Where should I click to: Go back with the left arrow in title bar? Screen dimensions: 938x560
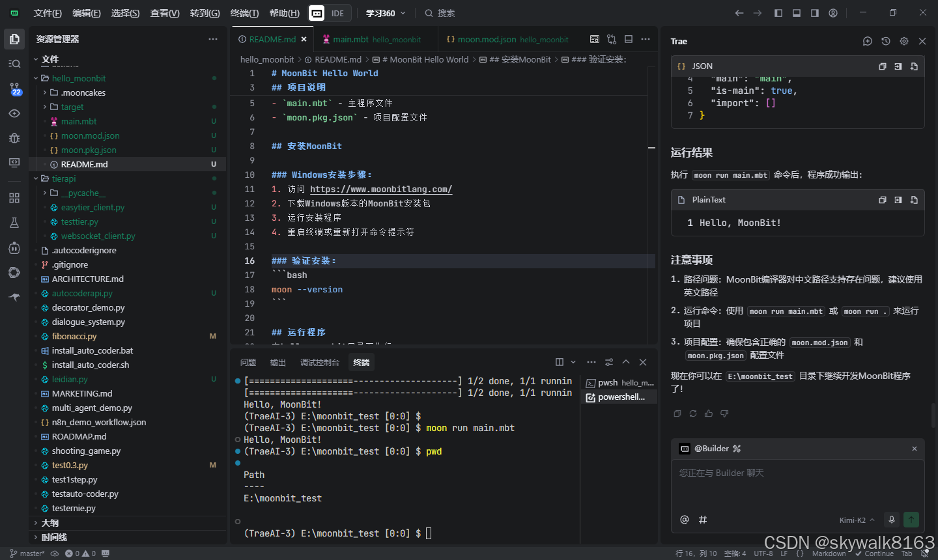click(739, 13)
